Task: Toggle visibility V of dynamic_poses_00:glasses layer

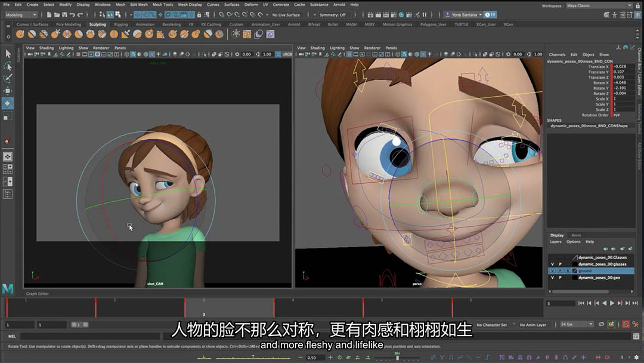Action: point(552,264)
